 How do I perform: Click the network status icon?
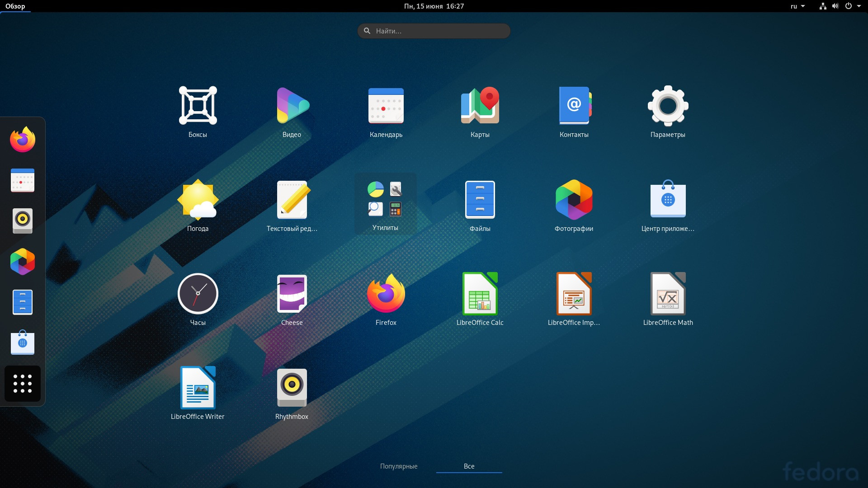[x=823, y=6]
